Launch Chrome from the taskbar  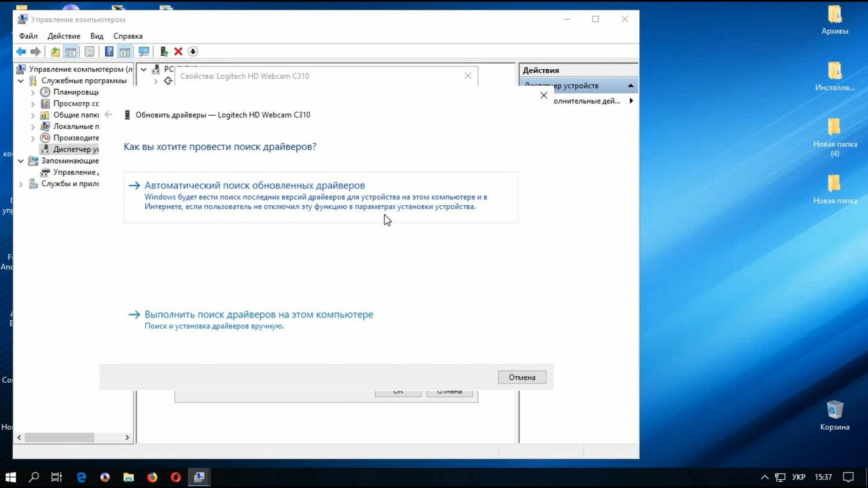[x=105, y=477]
